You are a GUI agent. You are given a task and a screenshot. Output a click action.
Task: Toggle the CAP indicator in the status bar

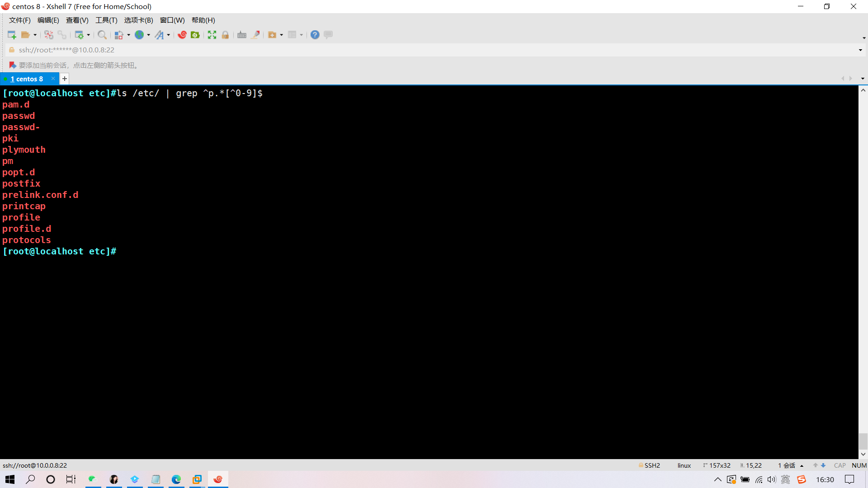[840, 465]
